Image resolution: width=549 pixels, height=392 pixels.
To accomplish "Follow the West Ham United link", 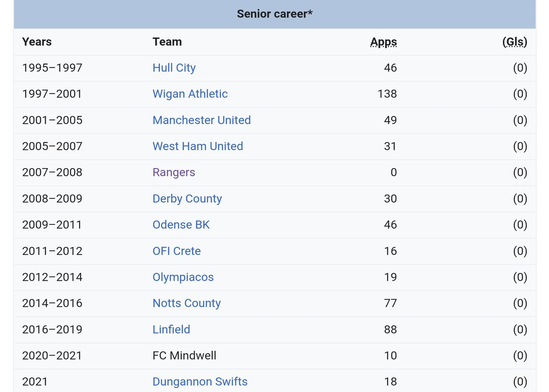I will (x=198, y=146).
